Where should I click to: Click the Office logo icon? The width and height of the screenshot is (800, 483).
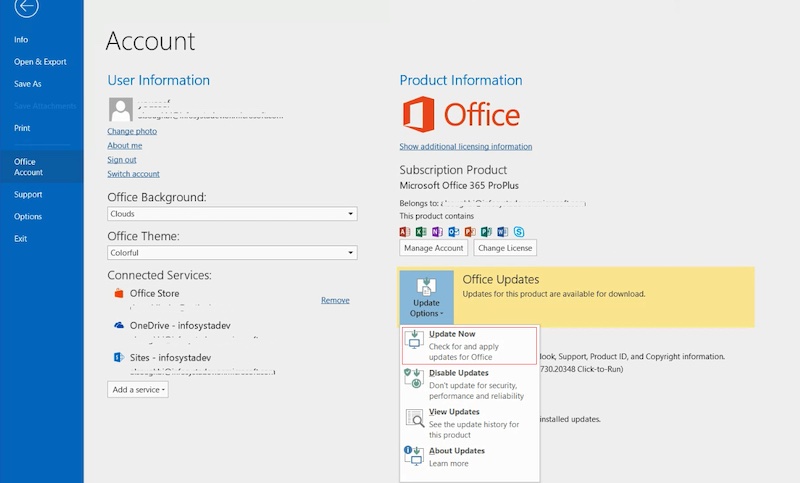418,114
